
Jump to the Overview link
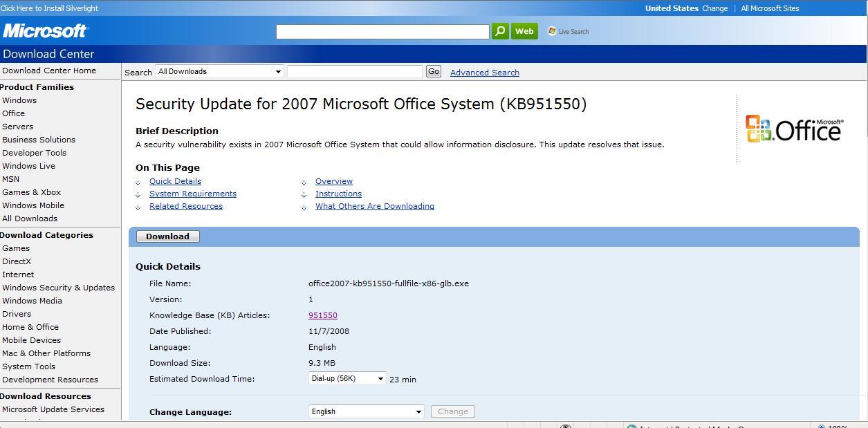coord(334,181)
